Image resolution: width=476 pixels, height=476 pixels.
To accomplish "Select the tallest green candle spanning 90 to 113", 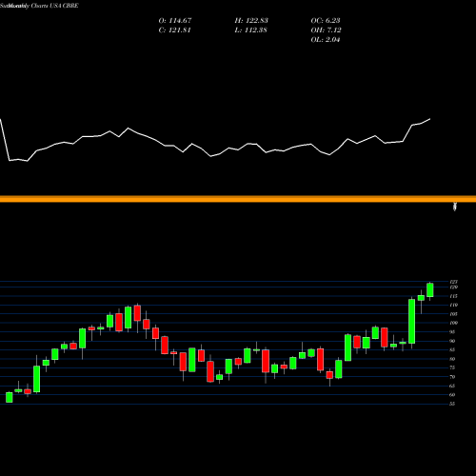I will click(411, 321).
